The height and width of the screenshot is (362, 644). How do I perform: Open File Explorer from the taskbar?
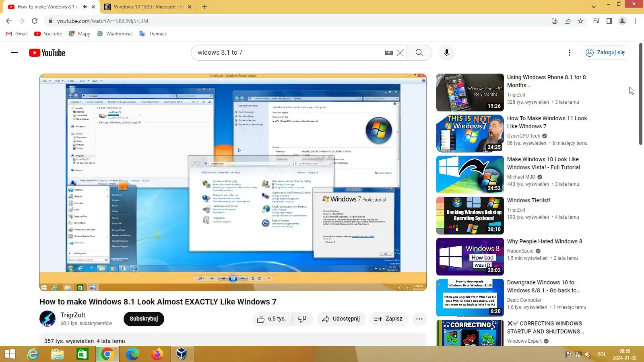58,354
